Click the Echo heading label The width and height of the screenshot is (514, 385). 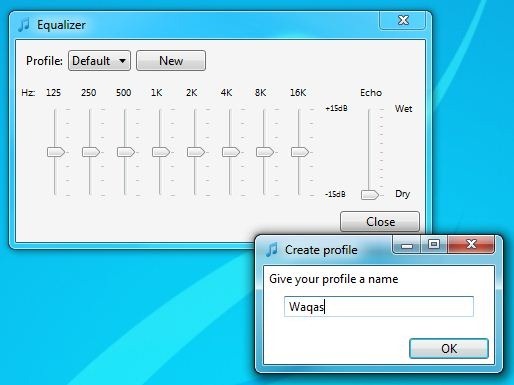371,93
